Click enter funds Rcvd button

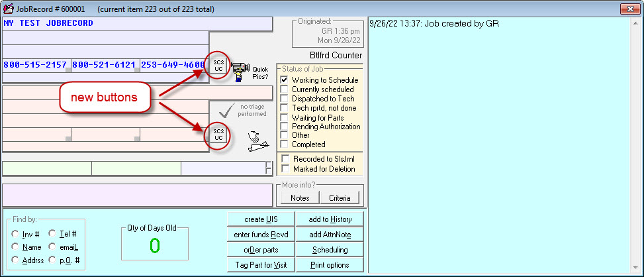pos(261,235)
